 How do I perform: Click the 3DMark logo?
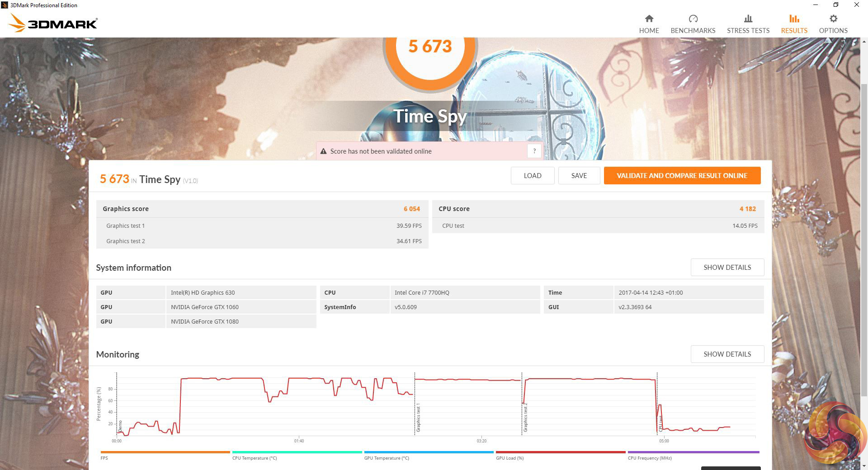52,23
